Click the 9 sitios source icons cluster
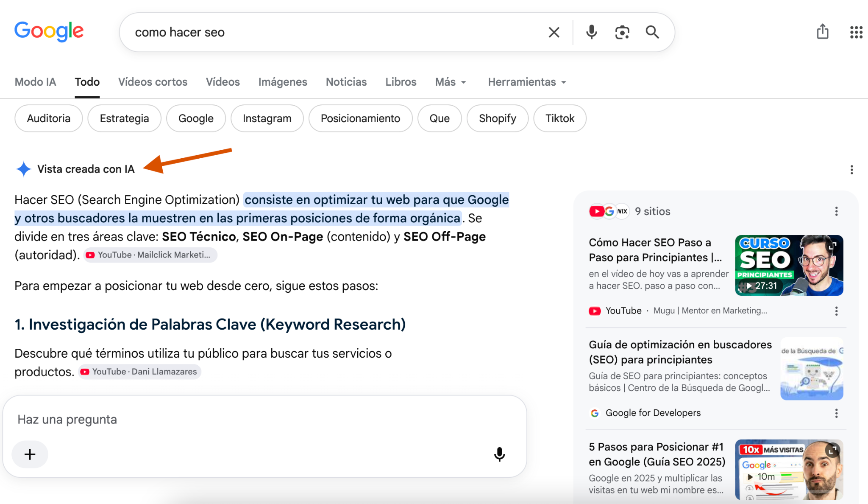This screenshot has height=504, width=868. (609, 211)
